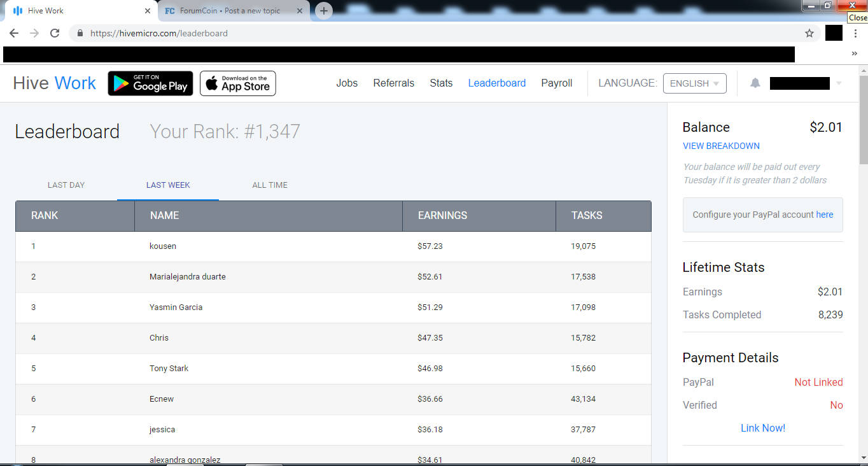Reload the page with the refresh icon
The image size is (868, 466).
coord(55,33)
